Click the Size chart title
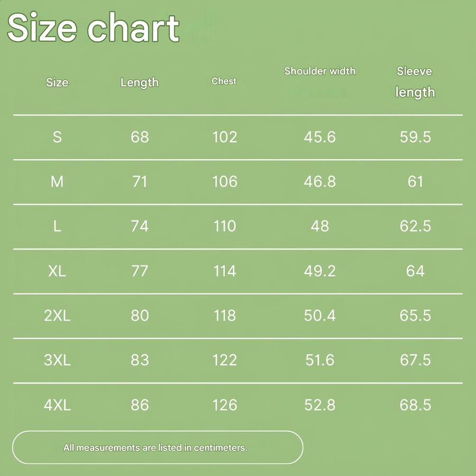This screenshot has width=476, height=476. click(93, 27)
